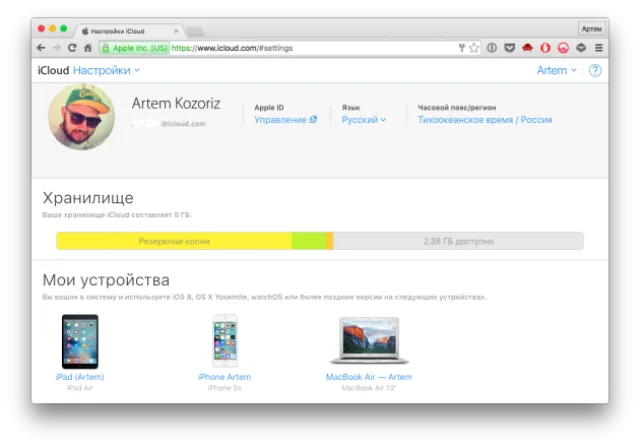
Task: Click the red couch extension icon
Action: click(527, 48)
